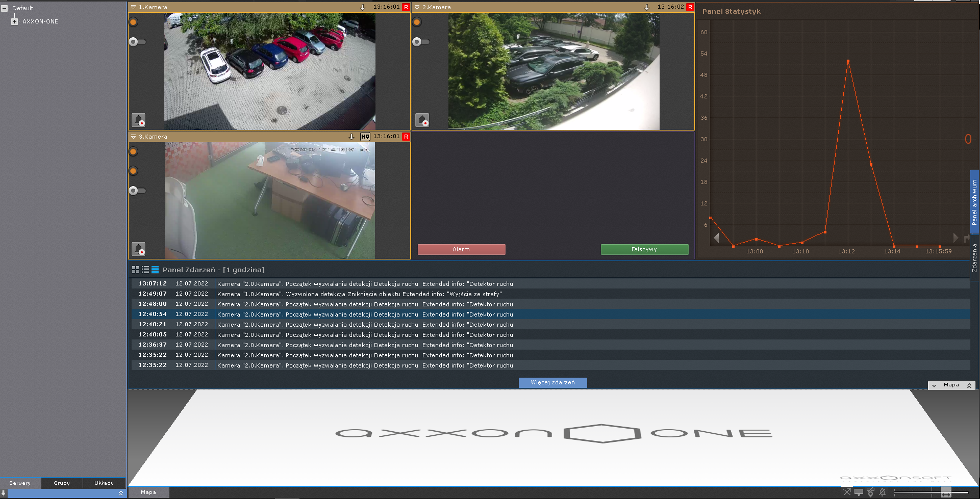This screenshot has height=499, width=980.
Task: Click the map pin icon in bottom bar
Action: pyautogui.click(x=870, y=492)
